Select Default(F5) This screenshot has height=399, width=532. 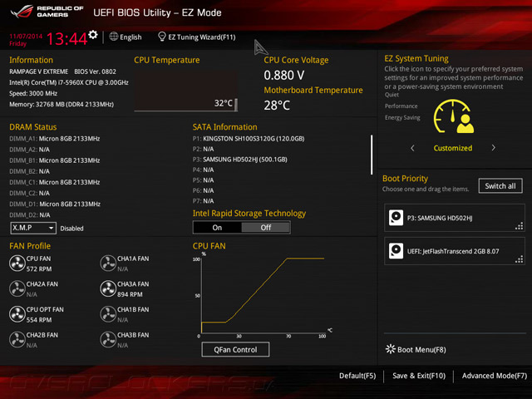click(357, 376)
